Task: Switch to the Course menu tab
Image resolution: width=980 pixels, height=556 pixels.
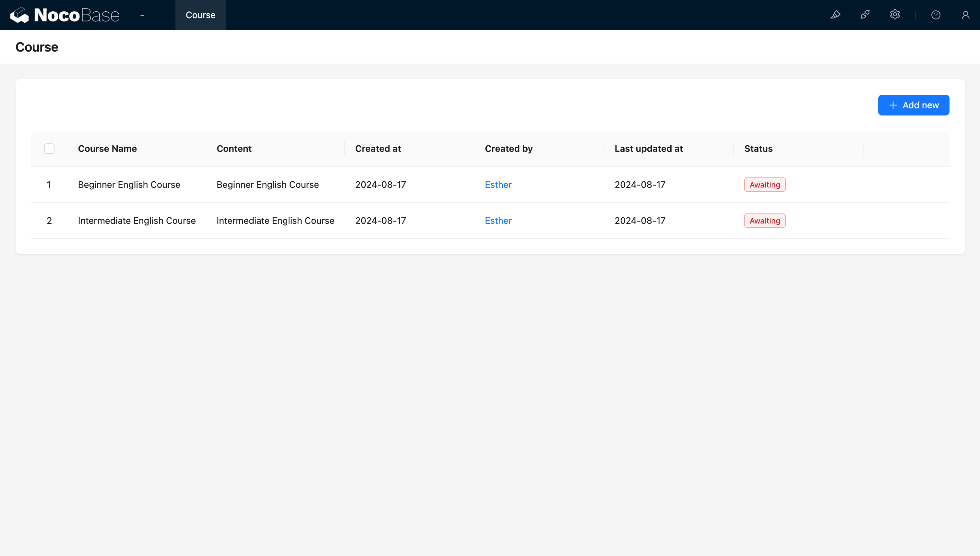Action: point(200,15)
